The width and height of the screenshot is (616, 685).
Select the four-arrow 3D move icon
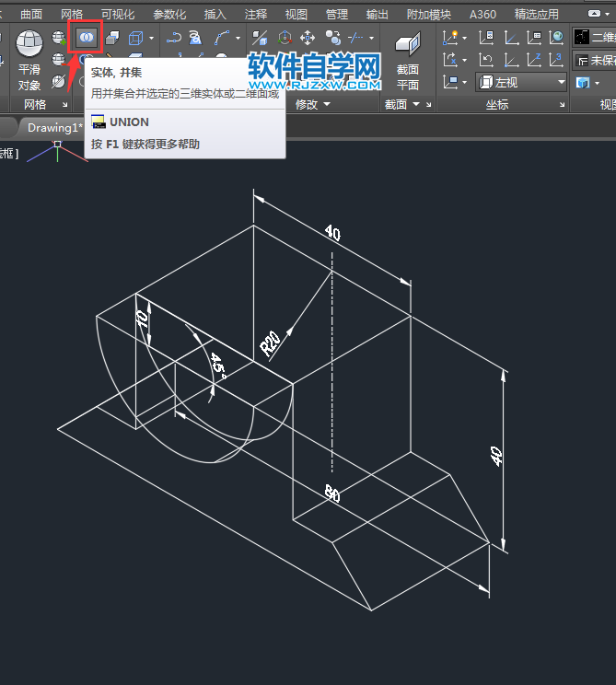308,38
